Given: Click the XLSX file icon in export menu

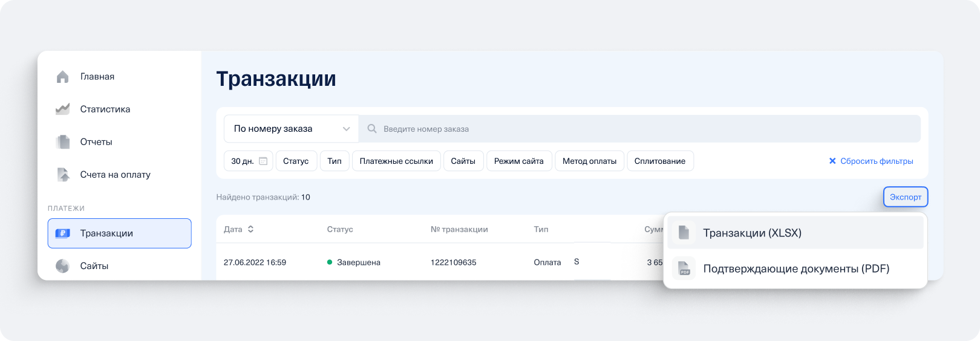Looking at the screenshot, I should pos(684,233).
